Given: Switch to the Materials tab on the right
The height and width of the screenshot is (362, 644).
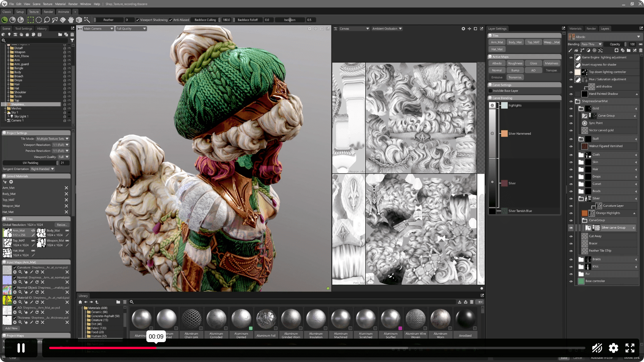Looking at the screenshot, I should 576,28.
